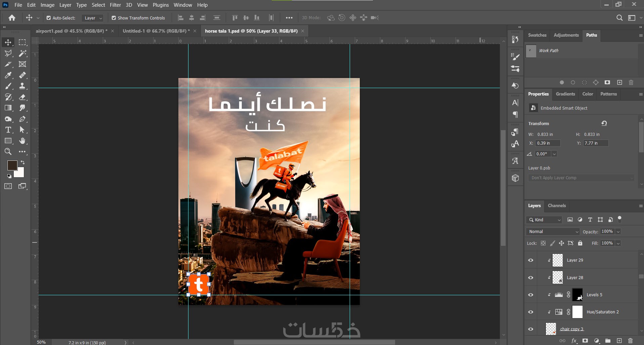Reset default foreground and background colors
The image size is (644, 345).
click(x=9, y=176)
